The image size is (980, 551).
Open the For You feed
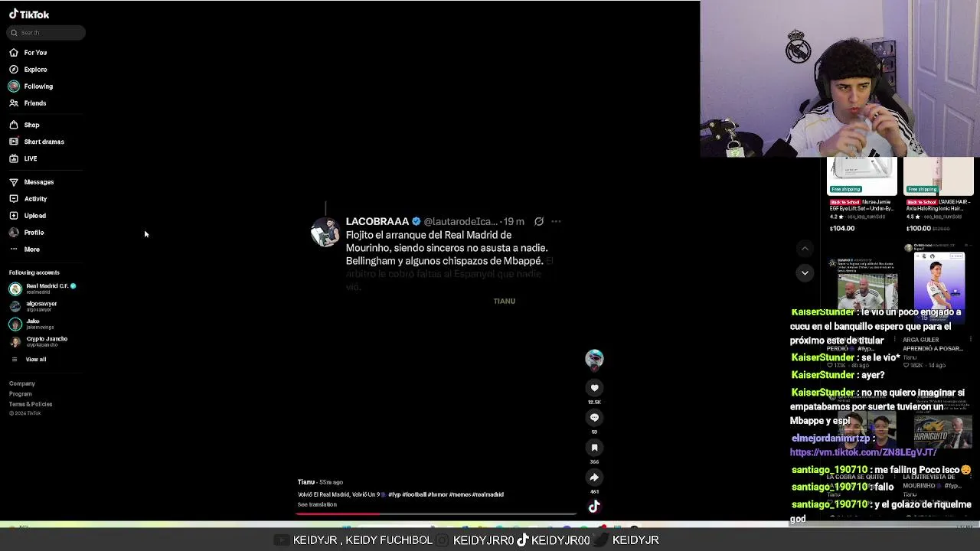click(35, 53)
